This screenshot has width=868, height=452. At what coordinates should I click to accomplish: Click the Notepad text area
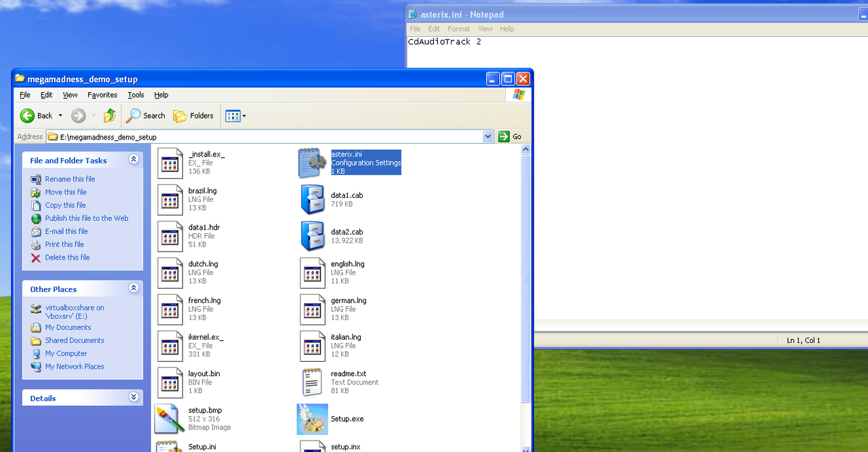[637, 176]
